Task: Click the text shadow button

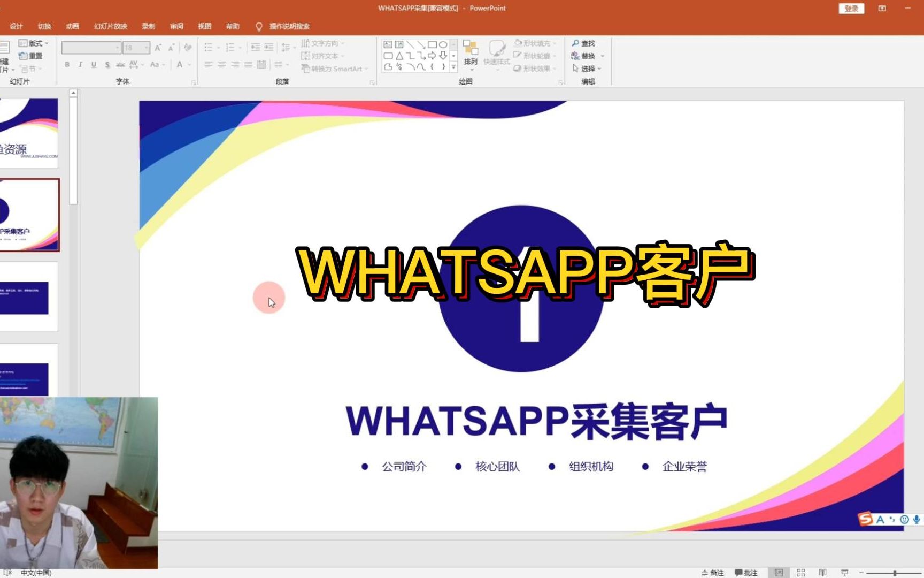Action: pyautogui.click(x=107, y=64)
